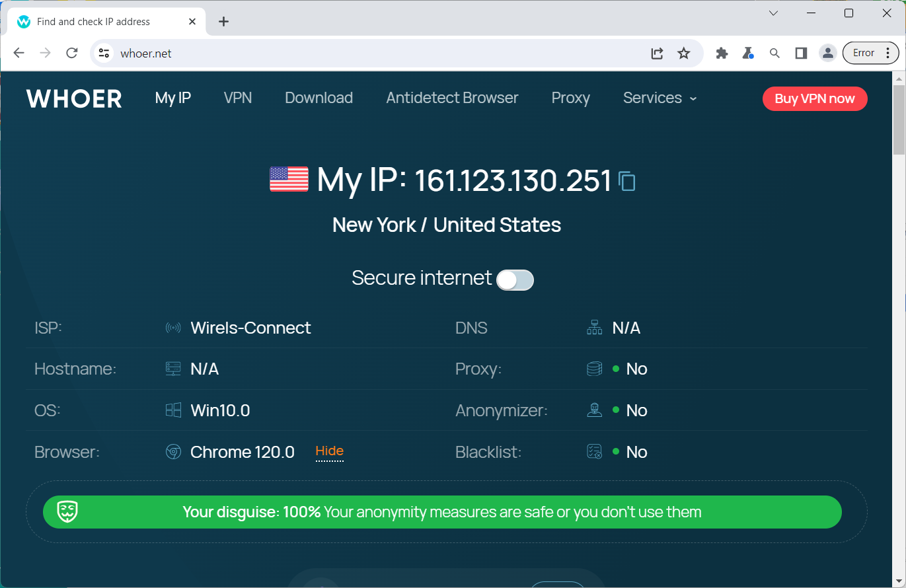This screenshot has height=588, width=906.
Task: Click the WHOER logo
Action: [74, 98]
